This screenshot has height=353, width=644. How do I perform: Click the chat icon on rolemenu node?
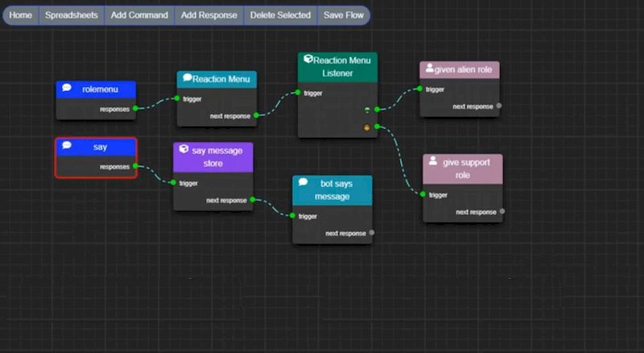[67, 88]
